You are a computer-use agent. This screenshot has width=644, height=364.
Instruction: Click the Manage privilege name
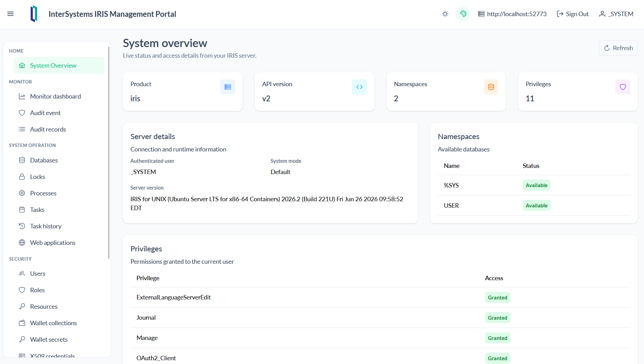147,338
